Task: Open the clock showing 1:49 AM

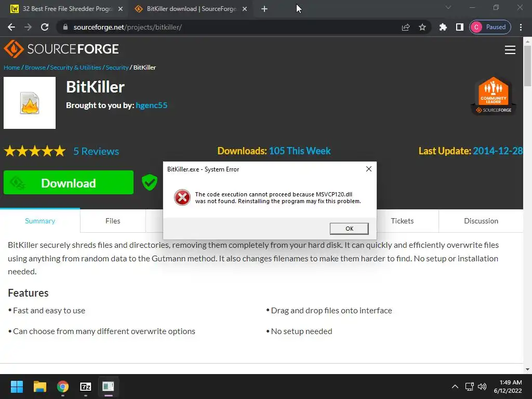Action: [x=508, y=387]
